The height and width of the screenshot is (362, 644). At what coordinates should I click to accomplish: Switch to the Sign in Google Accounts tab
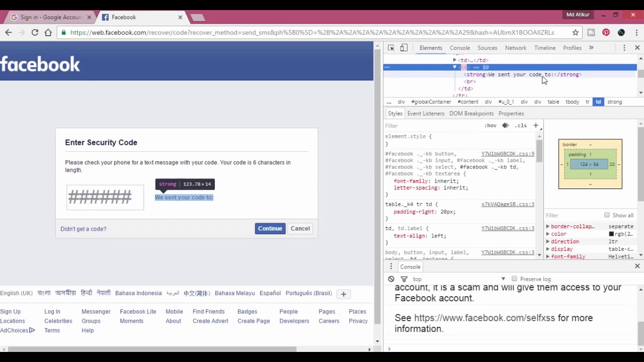pos(49,17)
